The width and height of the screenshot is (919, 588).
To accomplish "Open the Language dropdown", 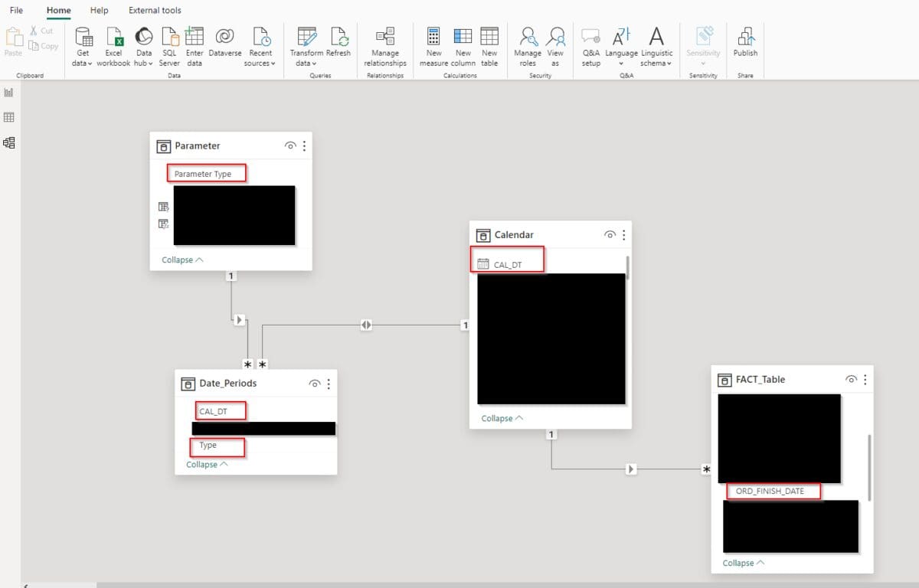I will click(x=621, y=44).
